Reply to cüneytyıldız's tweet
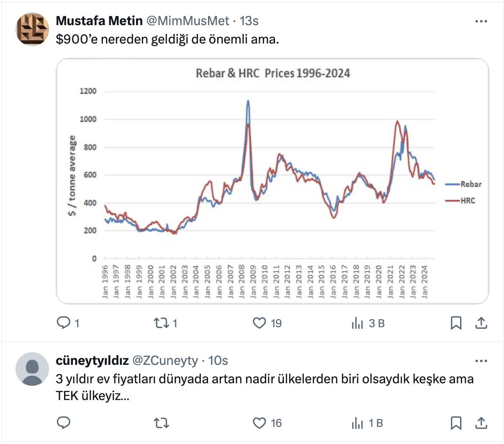Viewport: 504px width, 444px height. pyautogui.click(x=63, y=423)
